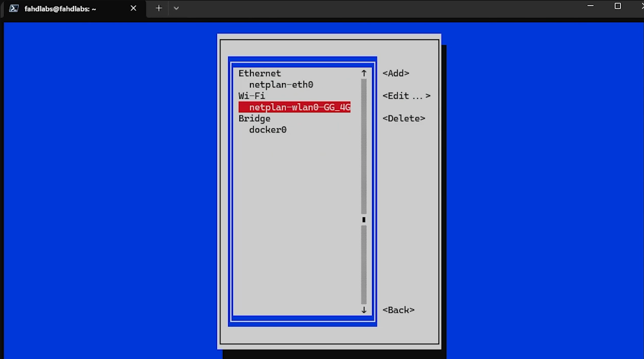The image size is (644, 359).
Task: Click the Bridge section header
Action: 254,118
